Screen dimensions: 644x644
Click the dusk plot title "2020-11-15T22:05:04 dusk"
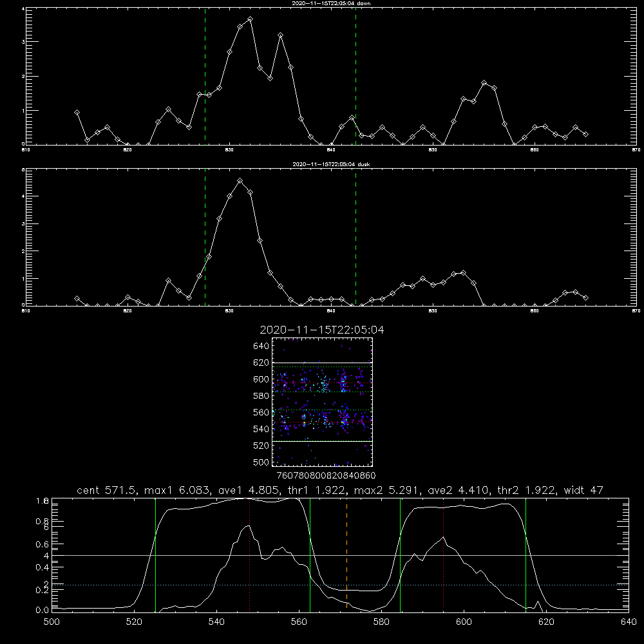[331, 164]
